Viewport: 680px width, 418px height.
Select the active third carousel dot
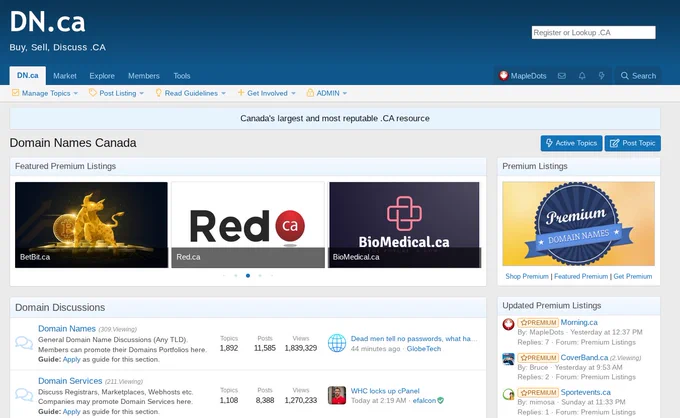(x=248, y=275)
